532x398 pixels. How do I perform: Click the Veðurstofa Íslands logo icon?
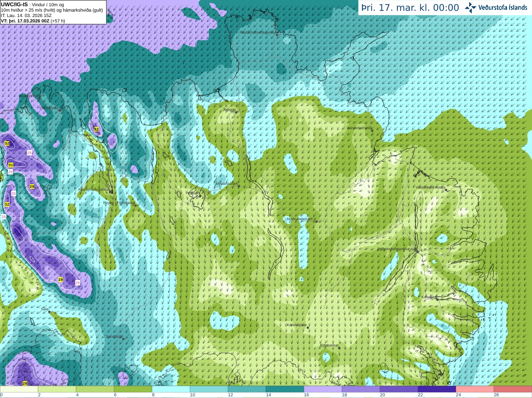470,7
